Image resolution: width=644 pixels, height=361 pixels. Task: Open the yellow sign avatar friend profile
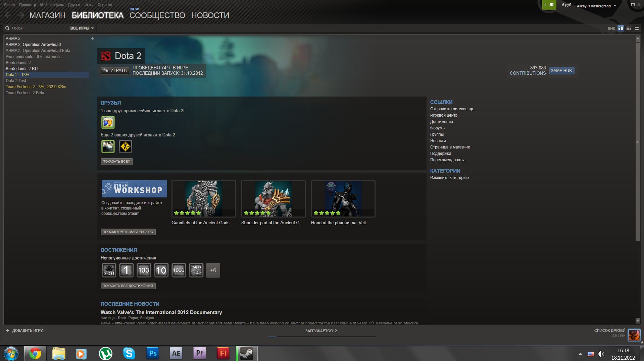pos(126,146)
